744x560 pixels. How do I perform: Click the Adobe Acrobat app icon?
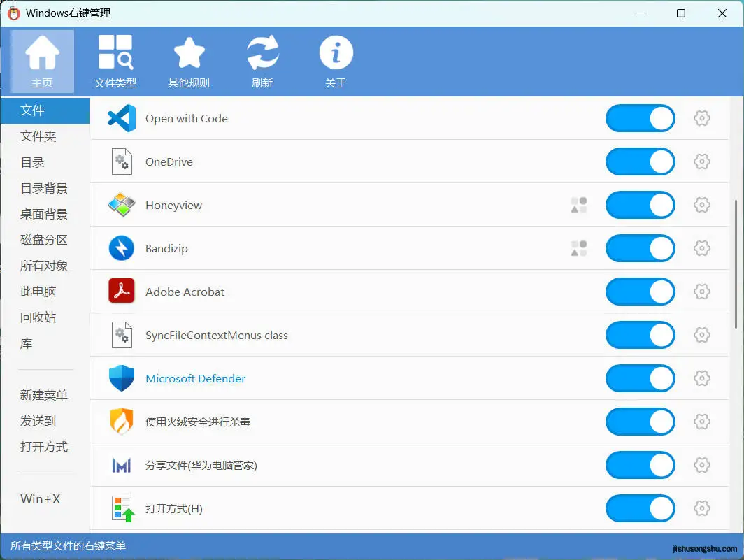(x=122, y=291)
